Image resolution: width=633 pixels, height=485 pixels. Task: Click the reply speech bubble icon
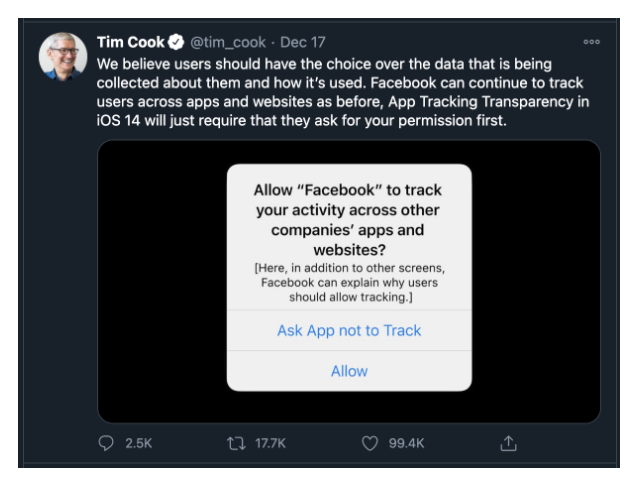107,443
